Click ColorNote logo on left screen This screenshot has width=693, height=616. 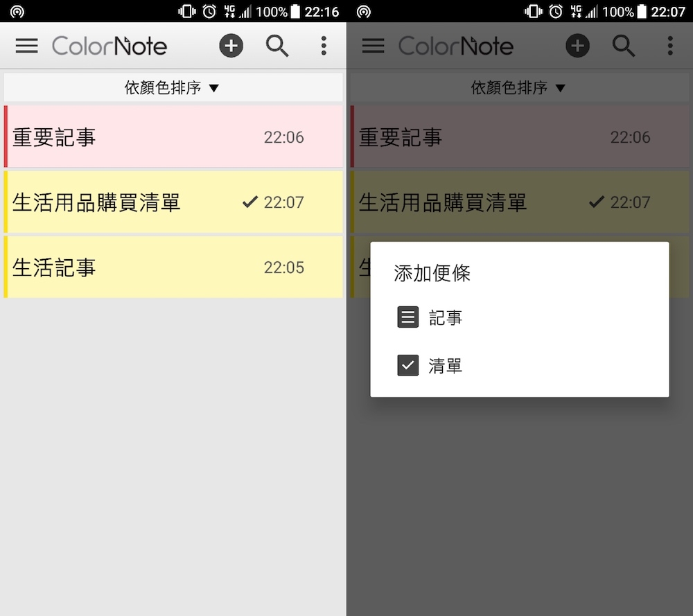(109, 46)
